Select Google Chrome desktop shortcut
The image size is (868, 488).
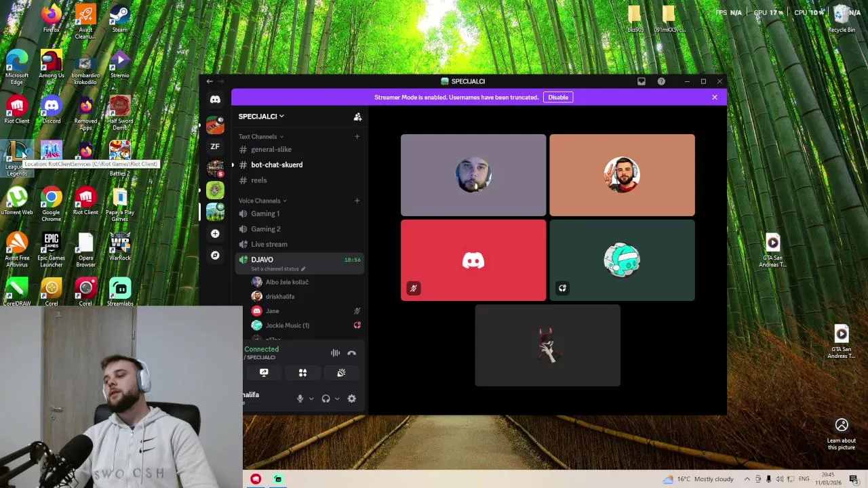(51, 203)
